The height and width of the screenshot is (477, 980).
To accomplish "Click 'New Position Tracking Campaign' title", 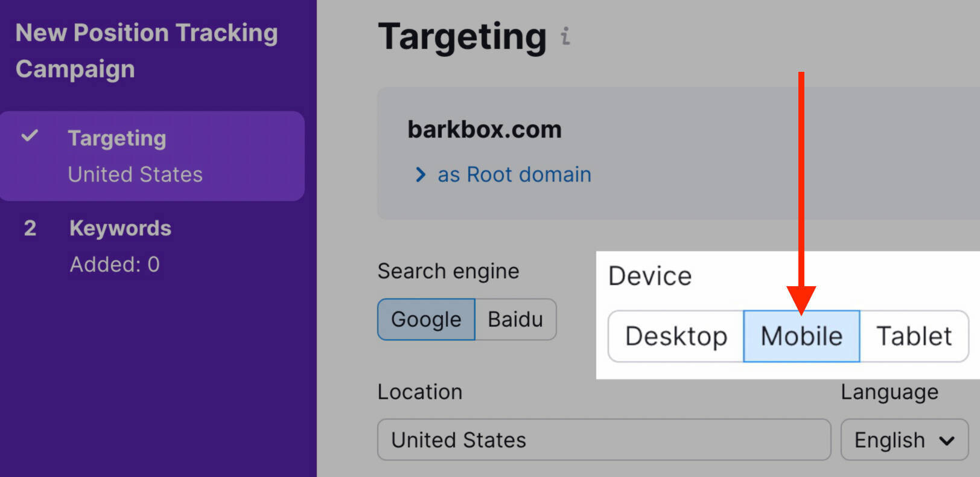I will pos(147,51).
